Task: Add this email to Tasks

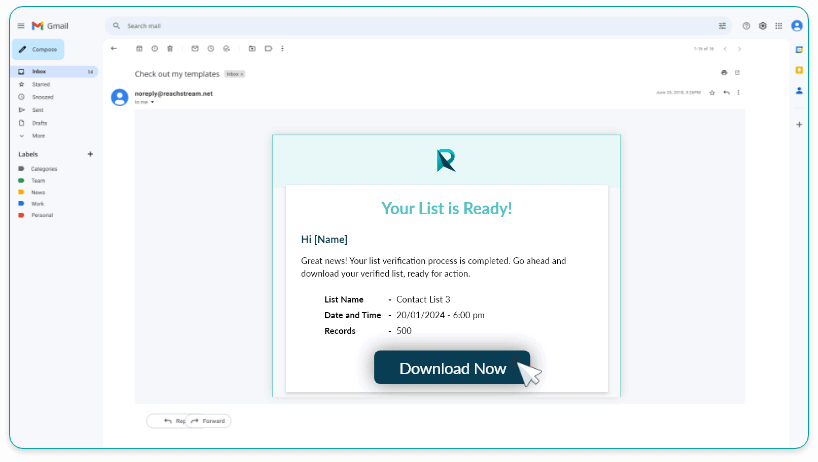Action: tap(226, 48)
